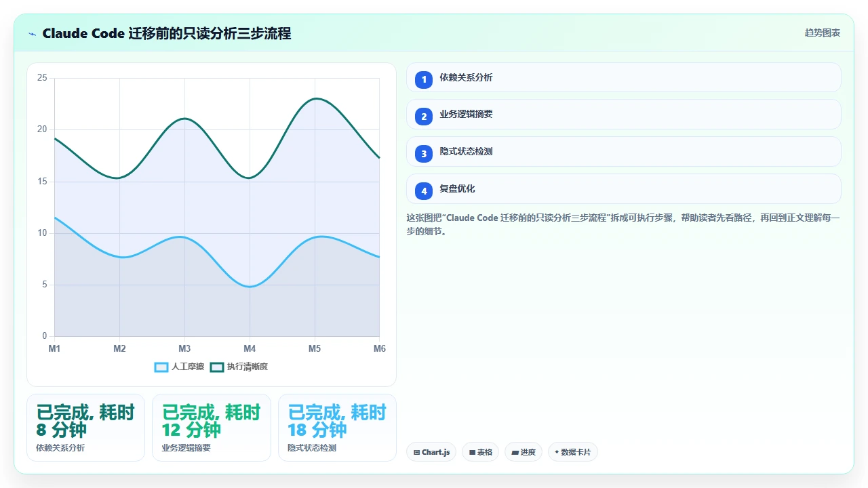The height and width of the screenshot is (488, 868).
Task: Click the 进度 tag
Action: (524, 452)
